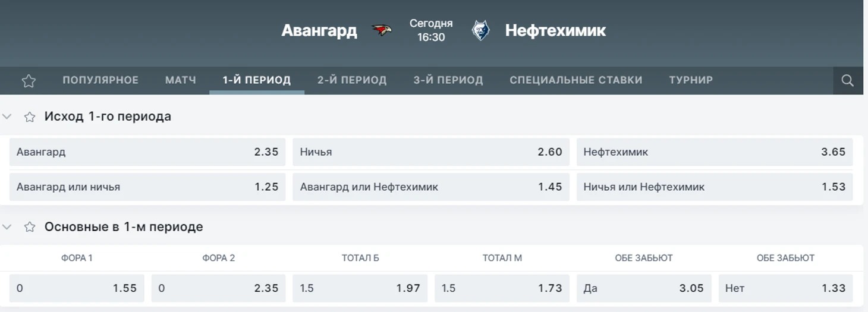Click the search magnifier icon
Screen dimensions: 868x312
click(848, 80)
